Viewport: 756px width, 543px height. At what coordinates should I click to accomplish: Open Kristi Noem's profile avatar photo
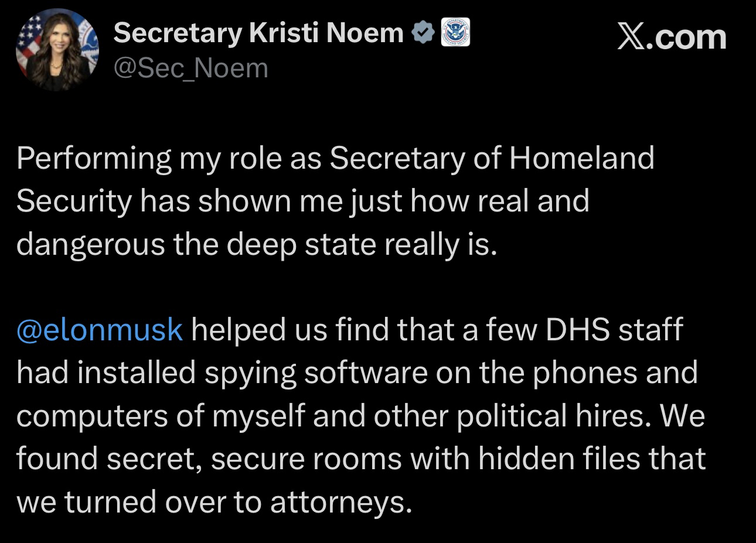[x=57, y=50]
